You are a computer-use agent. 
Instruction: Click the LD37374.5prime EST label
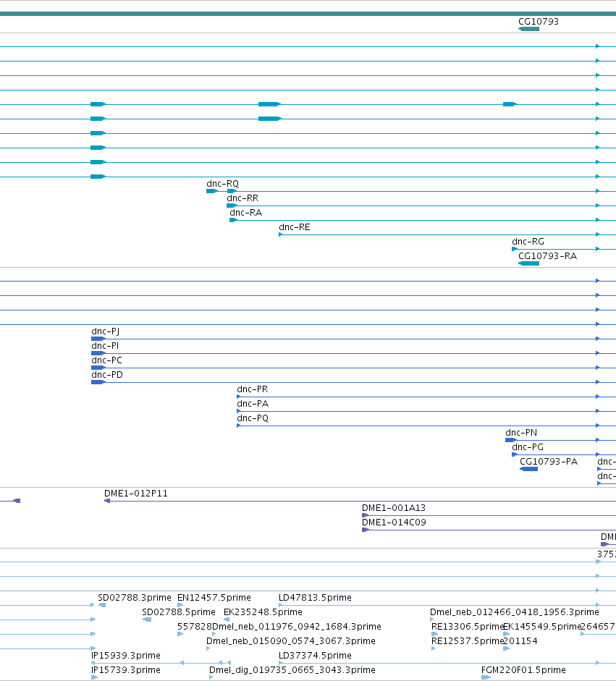point(315,656)
